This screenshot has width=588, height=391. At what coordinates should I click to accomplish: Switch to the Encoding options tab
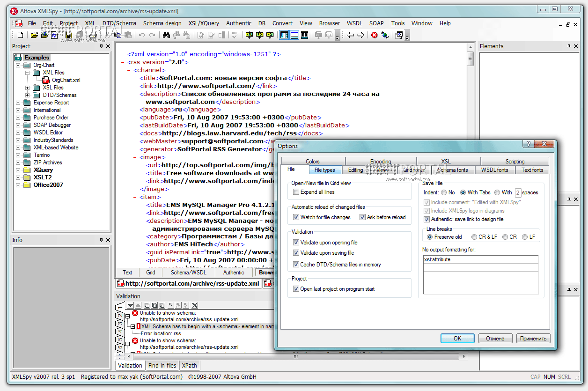pos(381,162)
